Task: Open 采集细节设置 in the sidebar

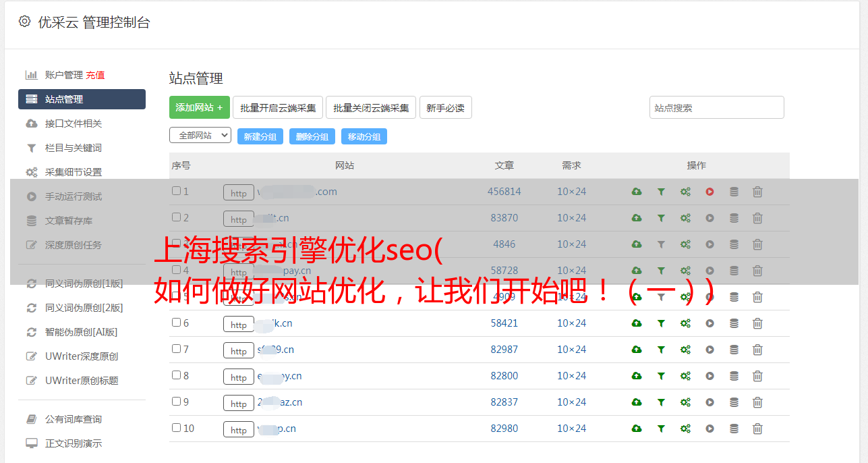Action: click(x=74, y=172)
